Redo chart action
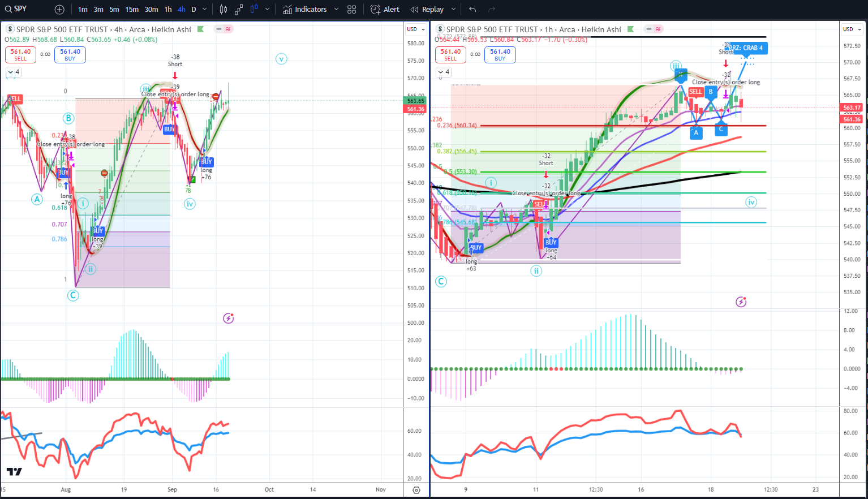Viewport: 868px width, 499px height. click(x=492, y=10)
